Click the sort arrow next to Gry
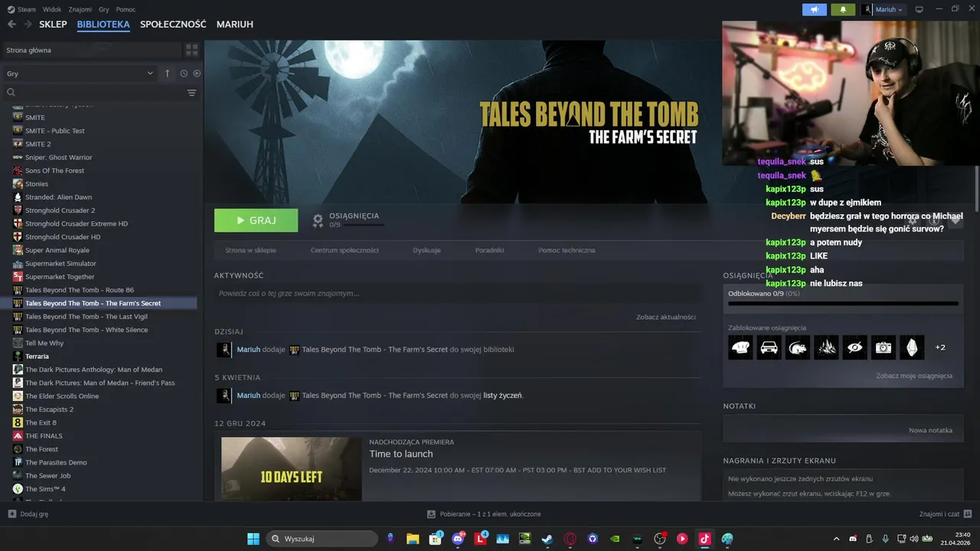Image resolution: width=980 pixels, height=551 pixels. (x=168, y=73)
